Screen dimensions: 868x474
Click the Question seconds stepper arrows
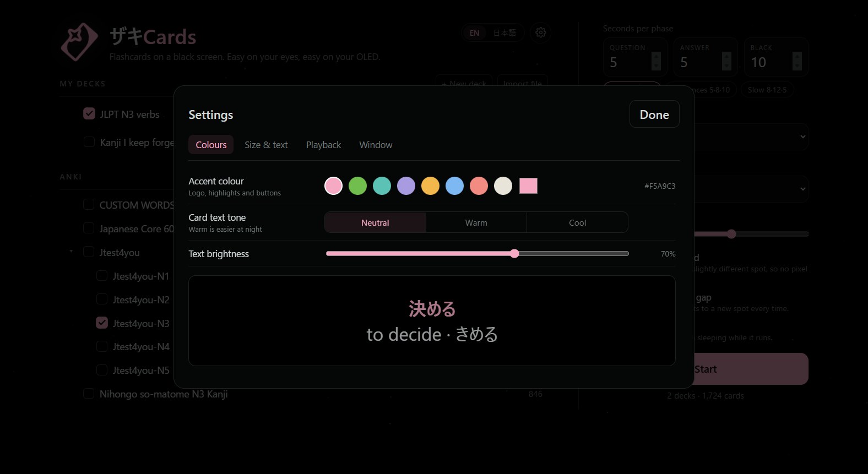coord(656,61)
